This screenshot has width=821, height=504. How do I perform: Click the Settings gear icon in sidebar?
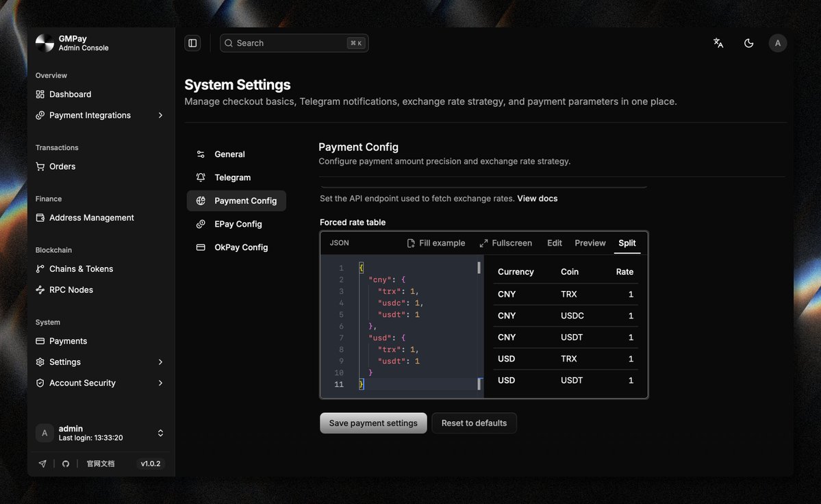click(40, 362)
